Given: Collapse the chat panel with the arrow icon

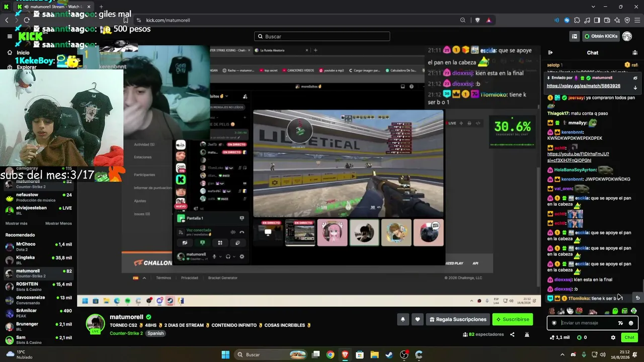Looking at the screenshot, I should pos(550,52).
